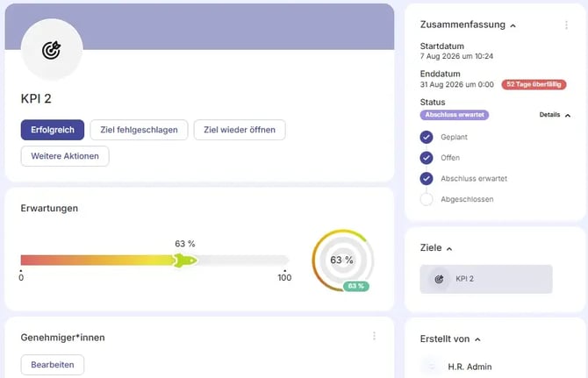Click the 100 label at bar end

point(284,278)
